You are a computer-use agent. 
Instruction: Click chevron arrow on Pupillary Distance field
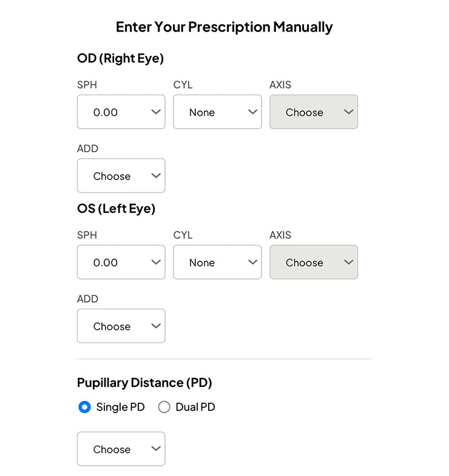click(156, 449)
